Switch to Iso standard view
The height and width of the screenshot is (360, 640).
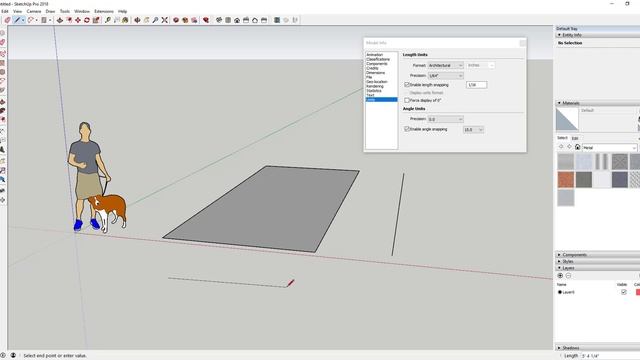tap(219, 20)
